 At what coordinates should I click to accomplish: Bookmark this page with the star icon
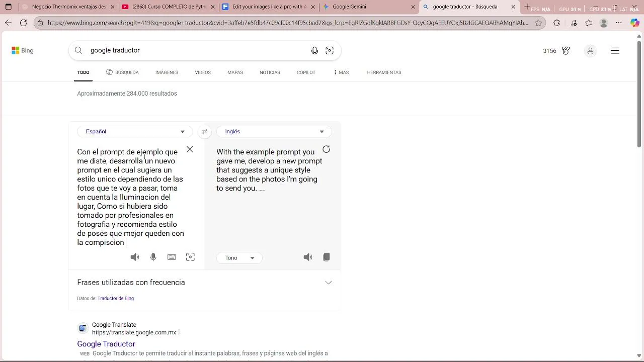point(538,23)
